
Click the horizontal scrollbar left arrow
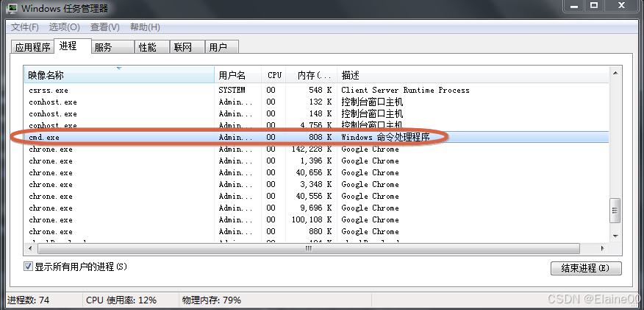(x=30, y=248)
